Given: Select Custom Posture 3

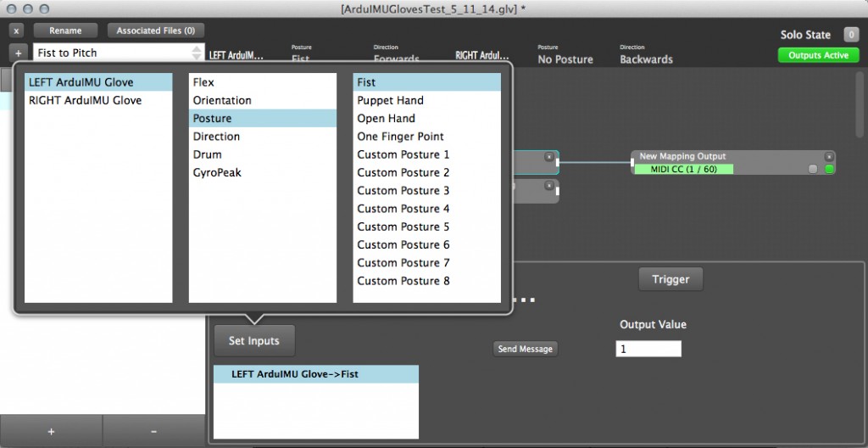Looking at the screenshot, I should [427, 190].
